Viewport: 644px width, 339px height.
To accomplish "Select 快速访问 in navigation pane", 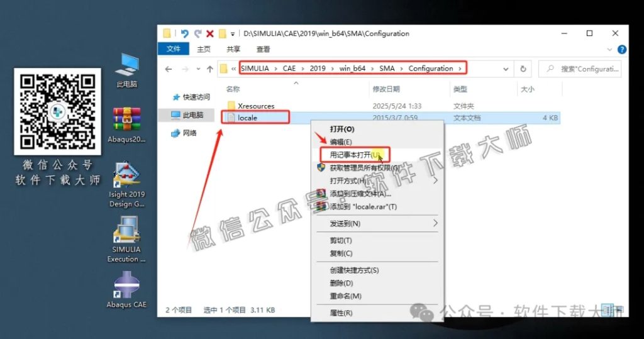I will coord(191,97).
